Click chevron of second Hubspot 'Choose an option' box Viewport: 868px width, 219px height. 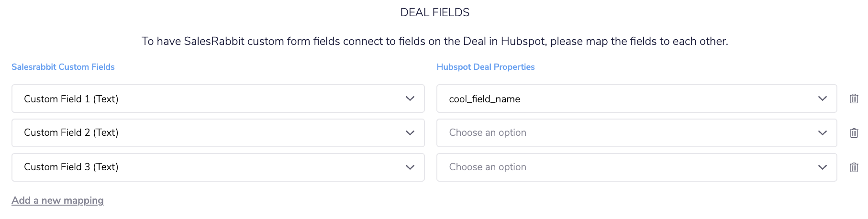823,133
